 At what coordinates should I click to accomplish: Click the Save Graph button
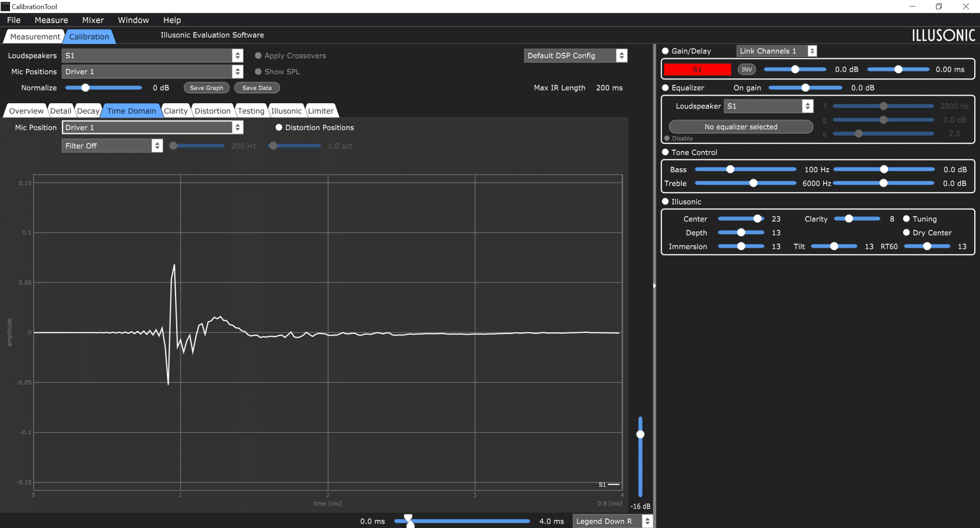[x=206, y=88]
